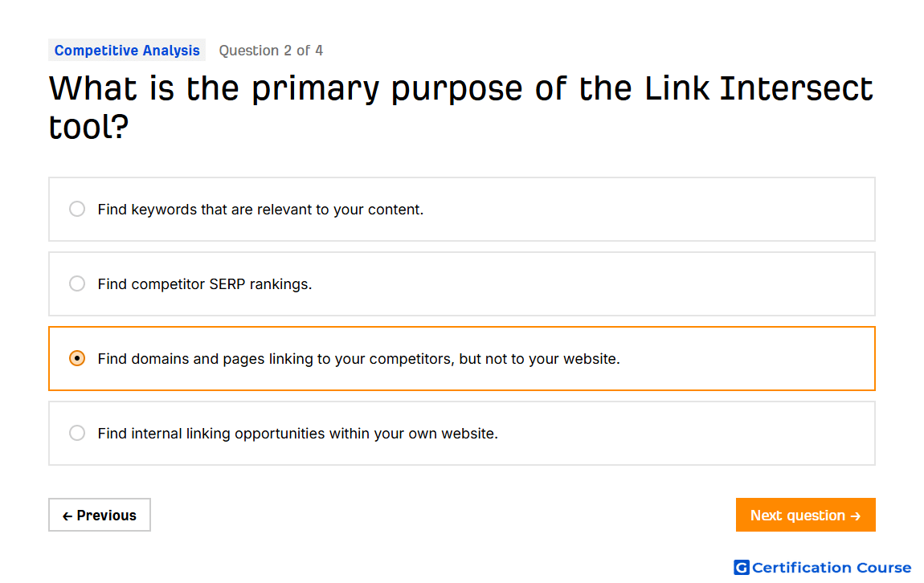Click the Certification Course logo icon
The height and width of the screenshot is (583, 924).
pos(742,568)
